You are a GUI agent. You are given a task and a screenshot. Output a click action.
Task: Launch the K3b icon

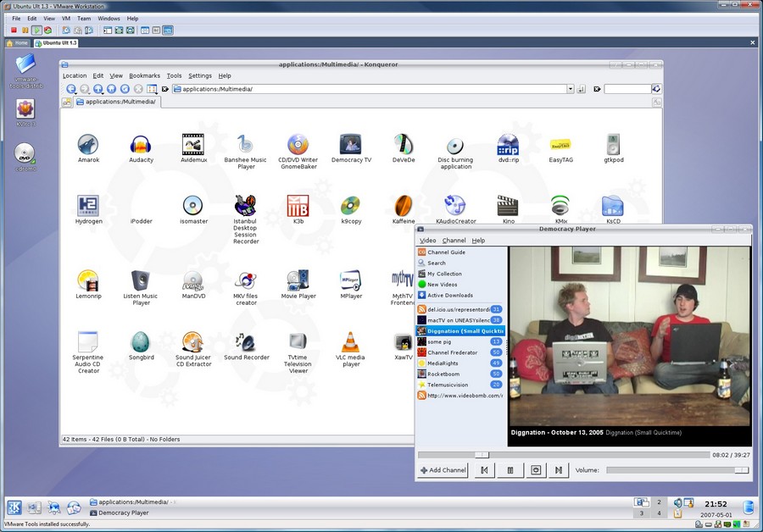(x=298, y=206)
